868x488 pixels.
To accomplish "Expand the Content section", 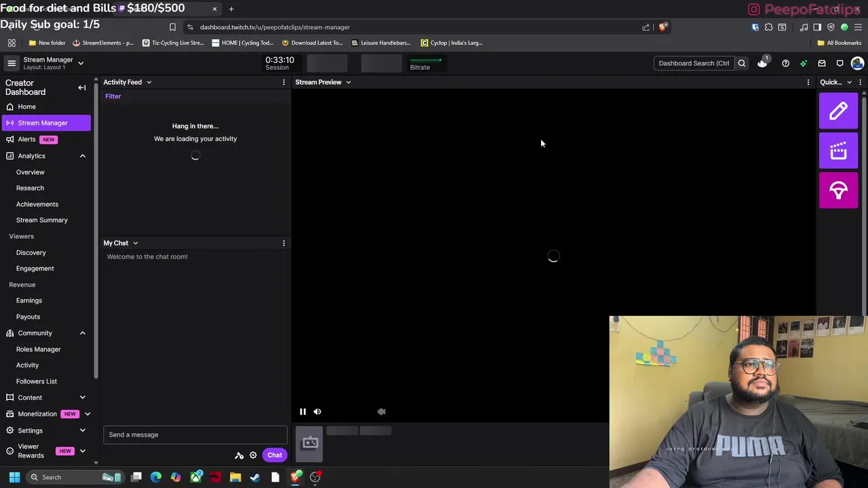I will point(83,397).
